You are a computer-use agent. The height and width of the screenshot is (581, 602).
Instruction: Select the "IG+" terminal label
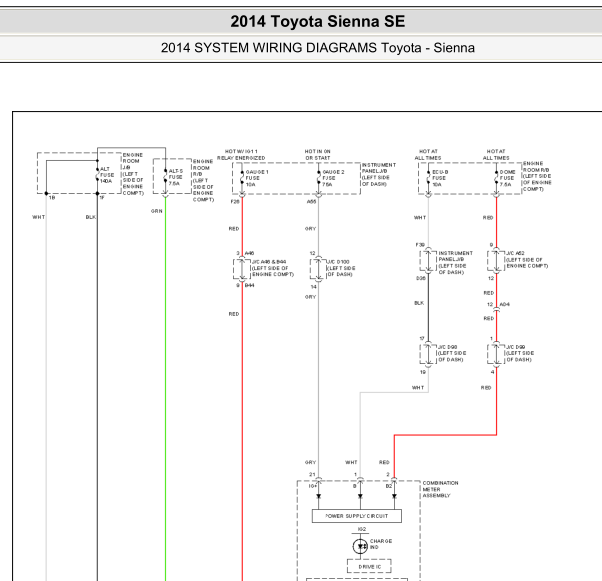point(313,486)
